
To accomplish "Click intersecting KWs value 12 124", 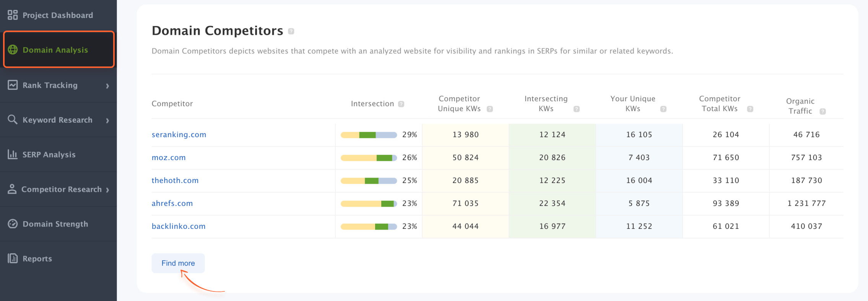I will point(552,134).
